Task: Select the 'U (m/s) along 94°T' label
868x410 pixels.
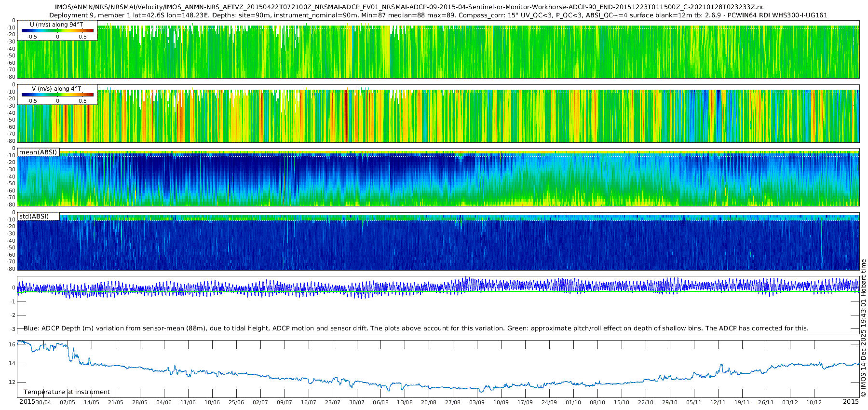Action: tap(56, 24)
